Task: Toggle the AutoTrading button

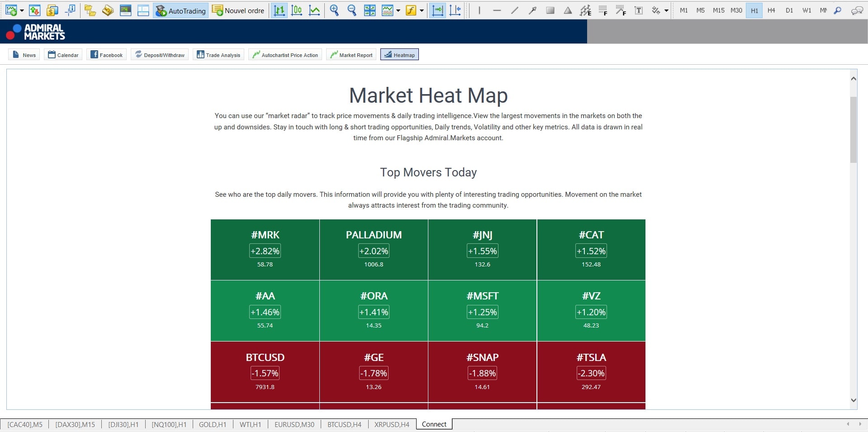Action: (x=180, y=10)
